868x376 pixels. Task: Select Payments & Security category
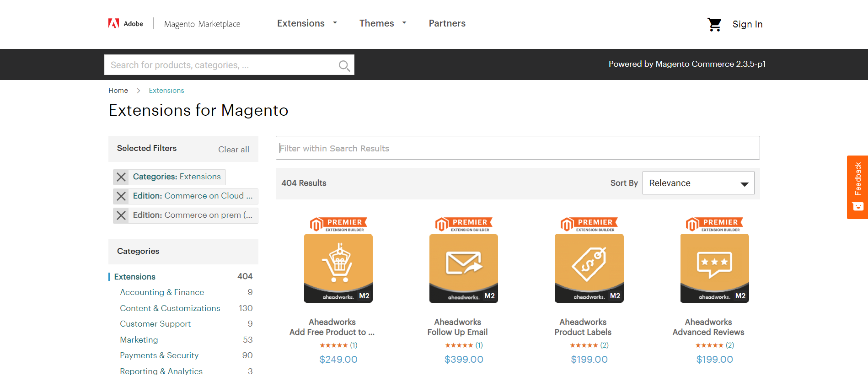pos(159,355)
